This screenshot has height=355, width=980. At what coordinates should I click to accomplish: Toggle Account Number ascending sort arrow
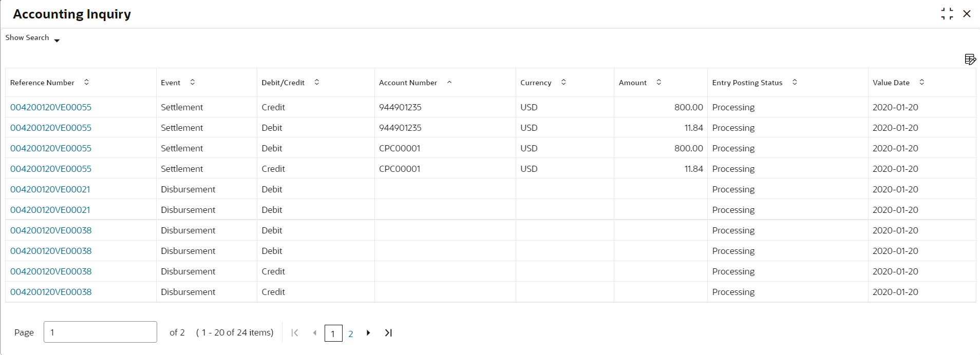coord(449,82)
